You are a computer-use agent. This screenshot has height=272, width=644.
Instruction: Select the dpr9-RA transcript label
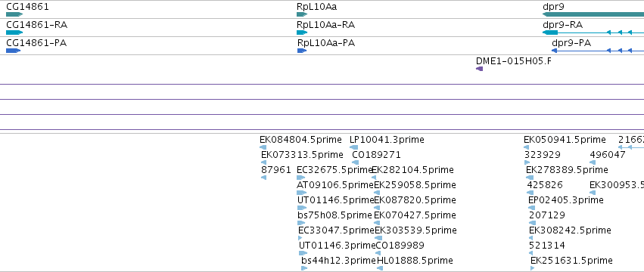(563, 25)
